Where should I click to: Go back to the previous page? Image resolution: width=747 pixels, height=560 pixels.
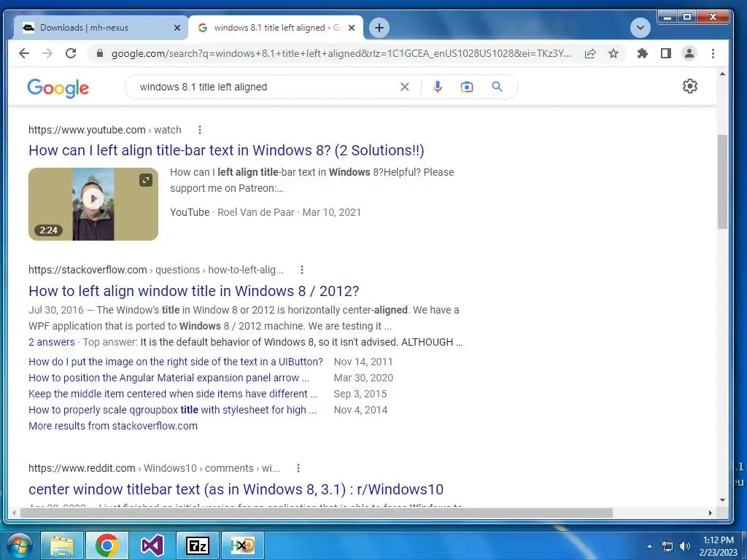point(24,53)
